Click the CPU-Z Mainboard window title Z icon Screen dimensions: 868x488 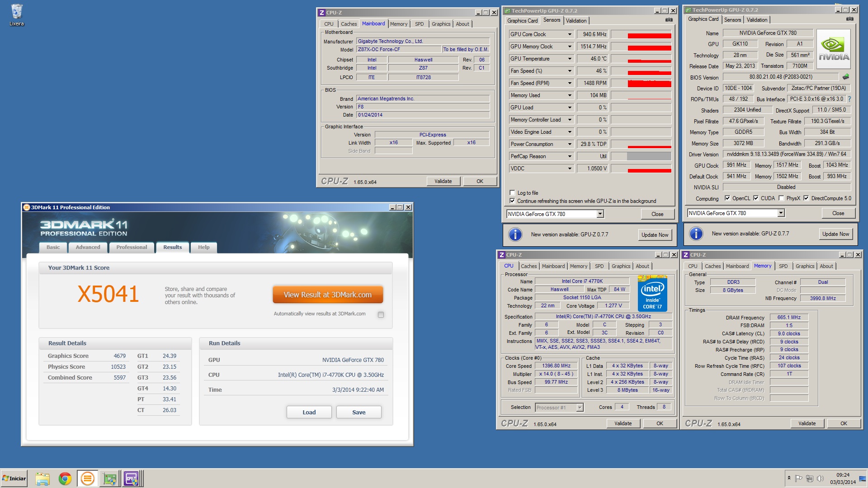[x=321, y=13]
